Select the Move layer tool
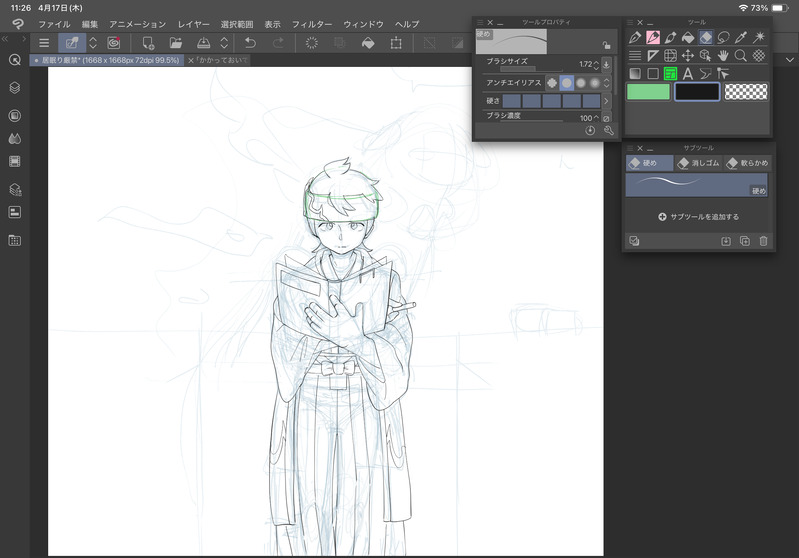The image size is (799, 558). (688, 56)
